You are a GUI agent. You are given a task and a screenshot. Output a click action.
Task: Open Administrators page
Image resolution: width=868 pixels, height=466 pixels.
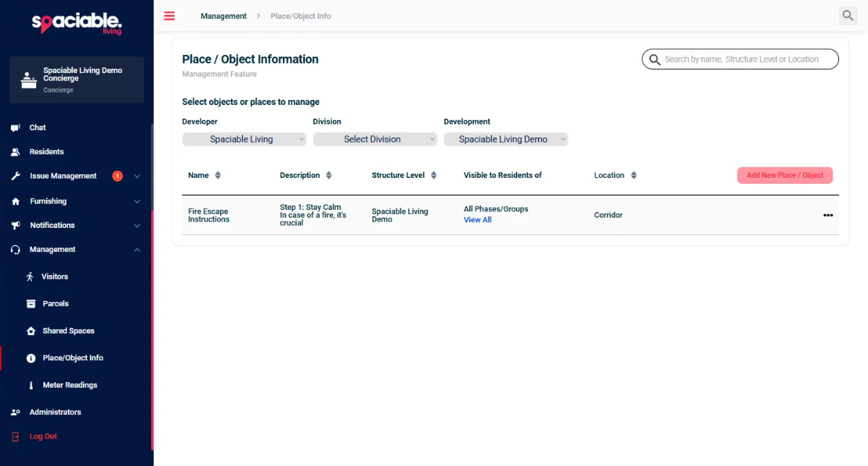click(x=55, y=412)
